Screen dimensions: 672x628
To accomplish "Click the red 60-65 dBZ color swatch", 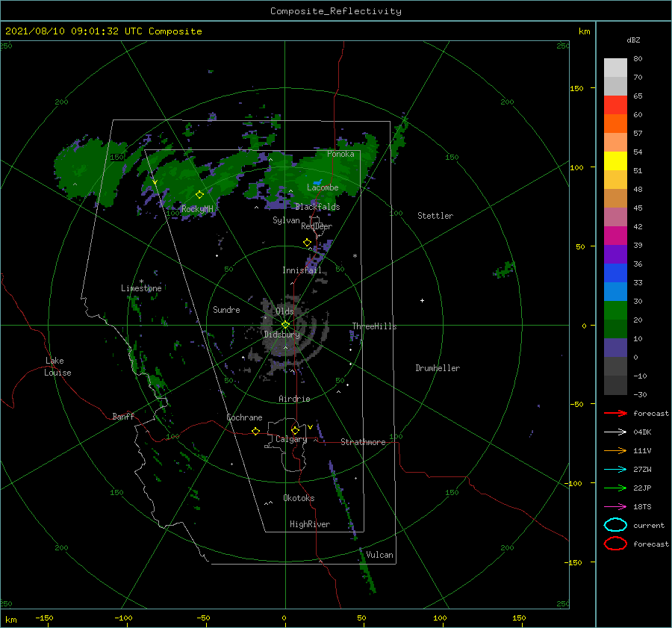I will point(615,105).
